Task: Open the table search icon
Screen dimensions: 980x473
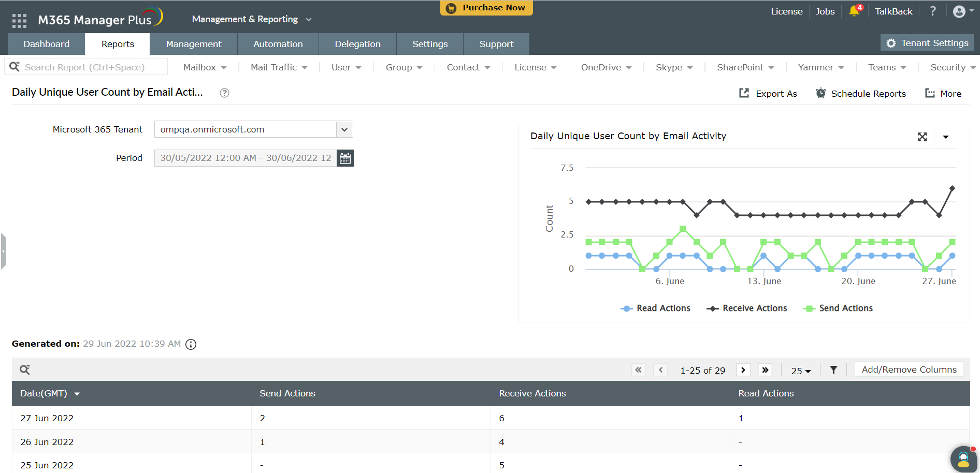Action: pos(24,369)
